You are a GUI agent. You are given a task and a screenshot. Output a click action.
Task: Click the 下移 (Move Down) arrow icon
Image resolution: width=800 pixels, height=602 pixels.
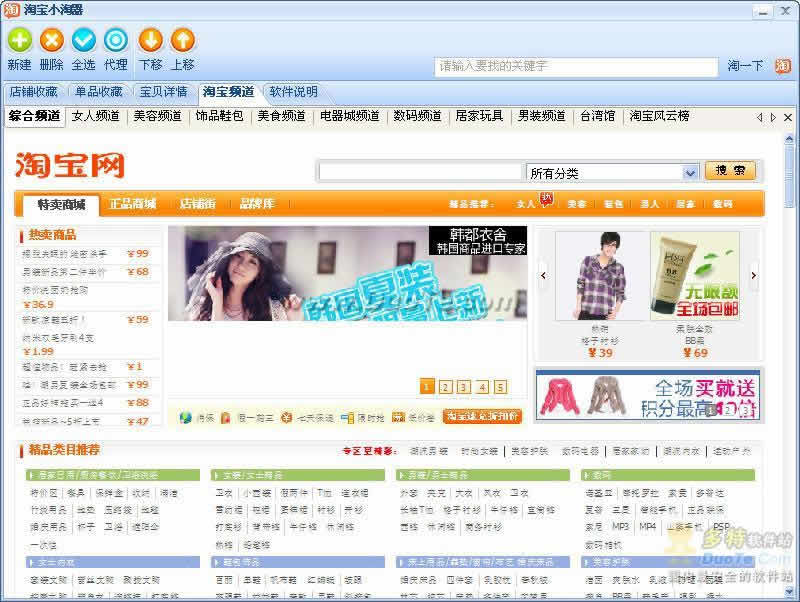pyautogui.click(x=150, y=41)
